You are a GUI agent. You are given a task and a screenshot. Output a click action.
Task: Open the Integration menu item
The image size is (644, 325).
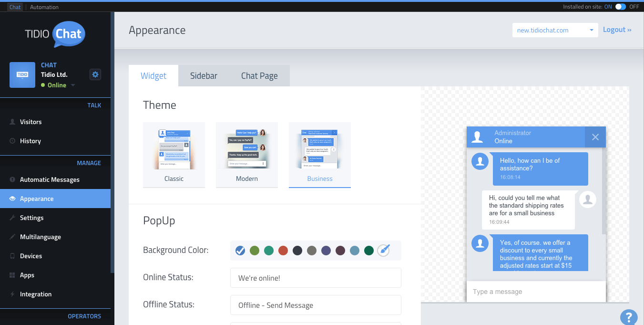(x=55, y=294)
